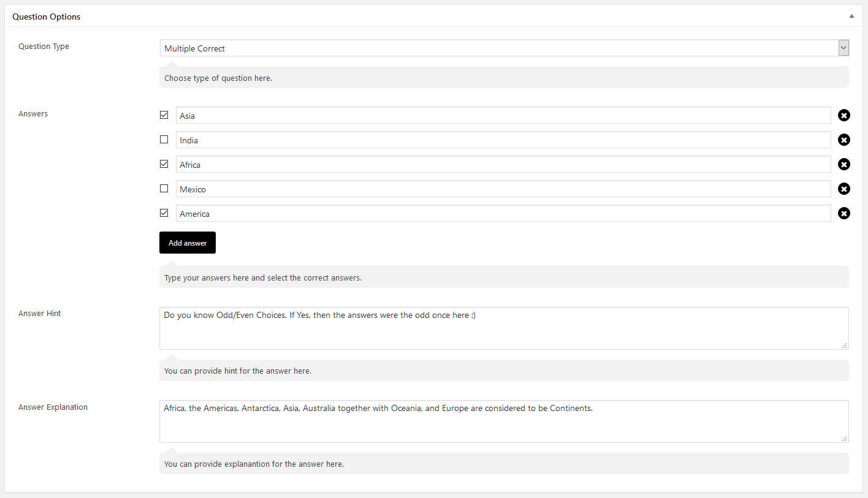868x498 pixels.
Task: Edit the Asia answer text field
Action: click(503, 115)
